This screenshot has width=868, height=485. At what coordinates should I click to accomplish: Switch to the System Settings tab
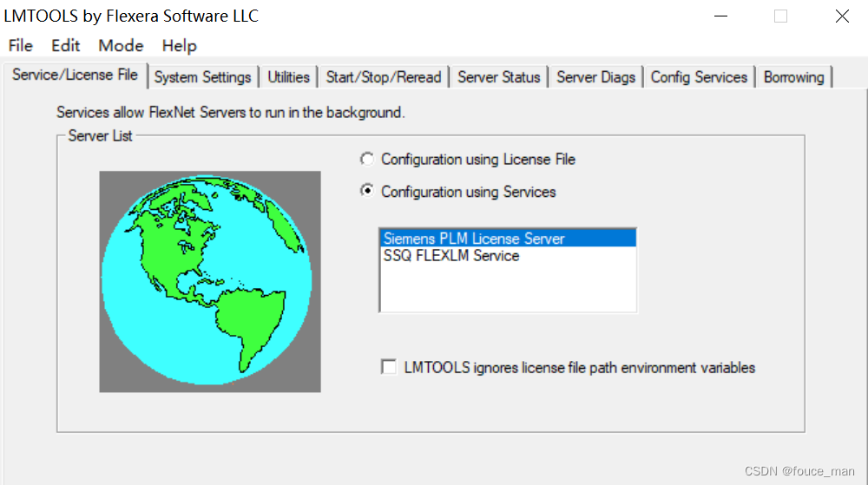pos(202,77)
